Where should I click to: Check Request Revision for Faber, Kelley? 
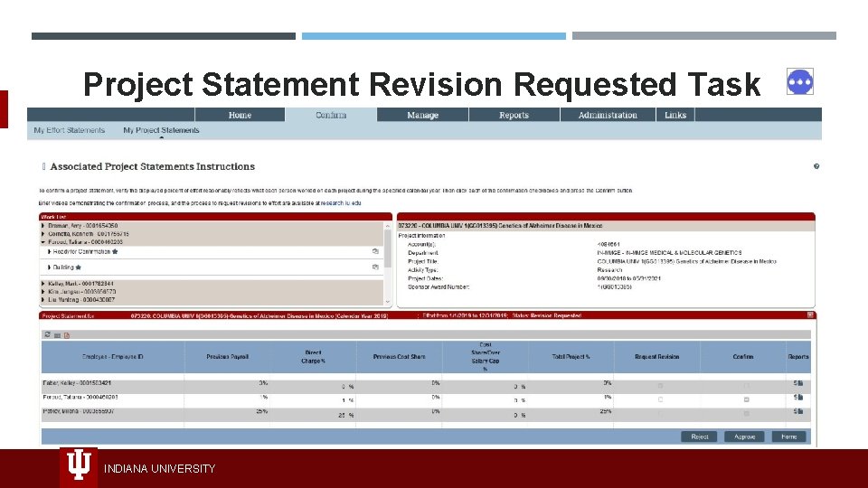click(x=660, y=386)
